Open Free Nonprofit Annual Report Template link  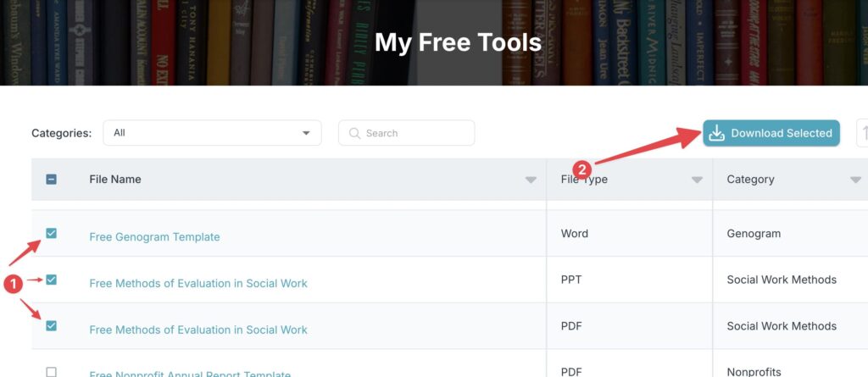[190, 374]
